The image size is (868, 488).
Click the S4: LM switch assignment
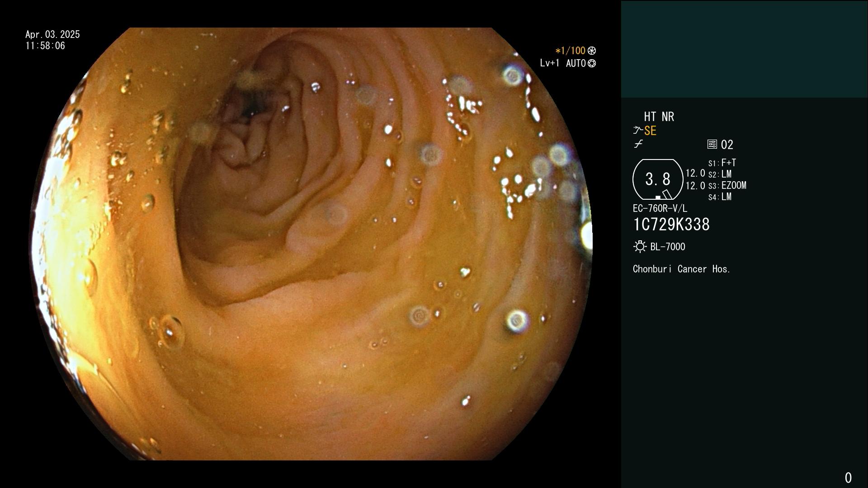click(720, 197)
